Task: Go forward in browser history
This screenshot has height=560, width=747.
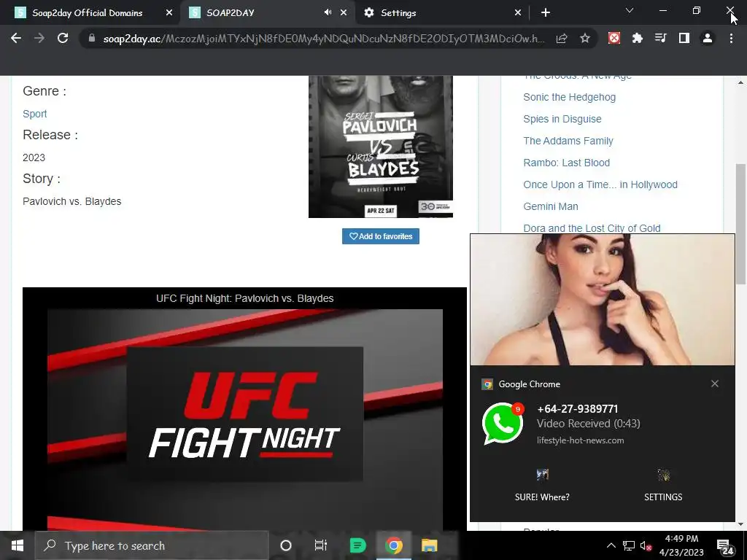Action: tap(39, 38)
